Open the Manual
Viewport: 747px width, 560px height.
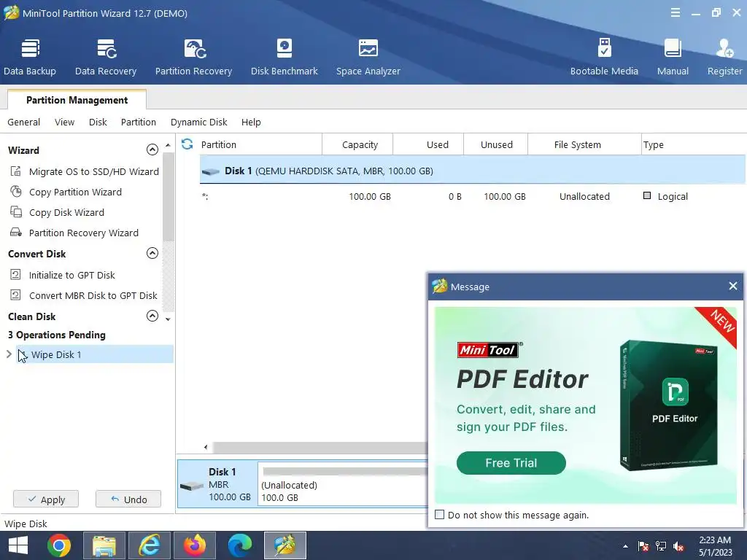[x=673, y=57]
